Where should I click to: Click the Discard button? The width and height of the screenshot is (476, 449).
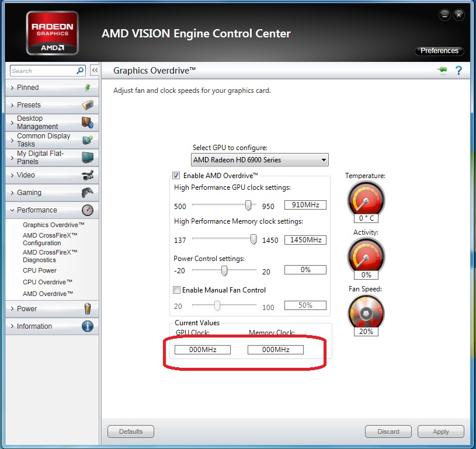point(388,431)
